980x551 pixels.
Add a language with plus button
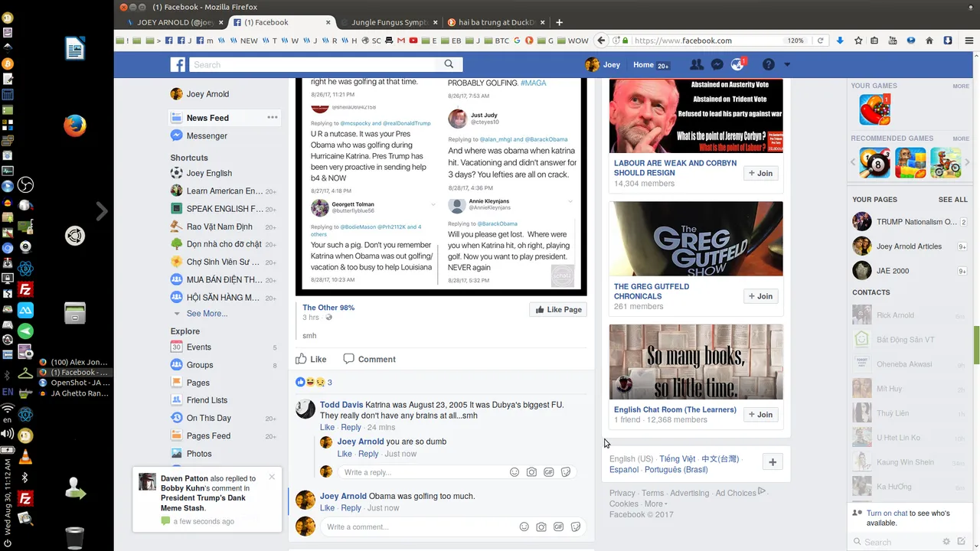pyautogui.click(x=773, y=462)
